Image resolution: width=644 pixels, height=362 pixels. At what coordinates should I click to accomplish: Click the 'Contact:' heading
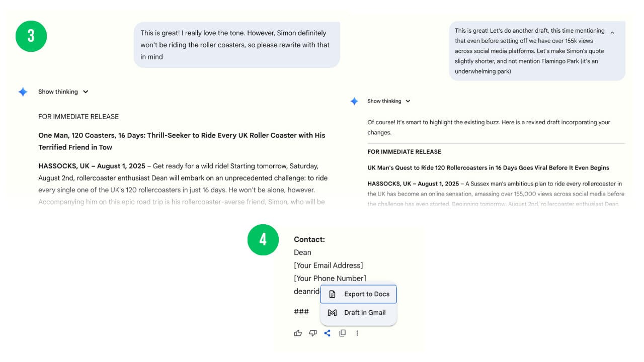coord(309,240)
